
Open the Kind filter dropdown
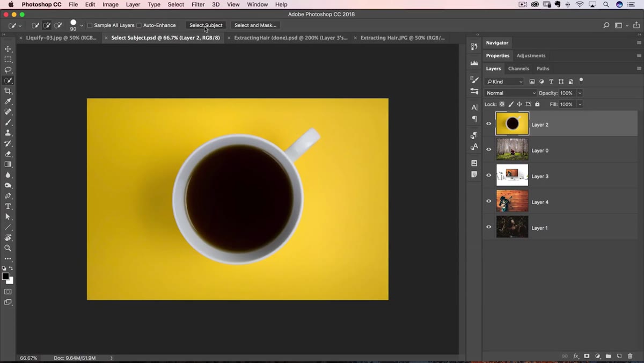504,82
